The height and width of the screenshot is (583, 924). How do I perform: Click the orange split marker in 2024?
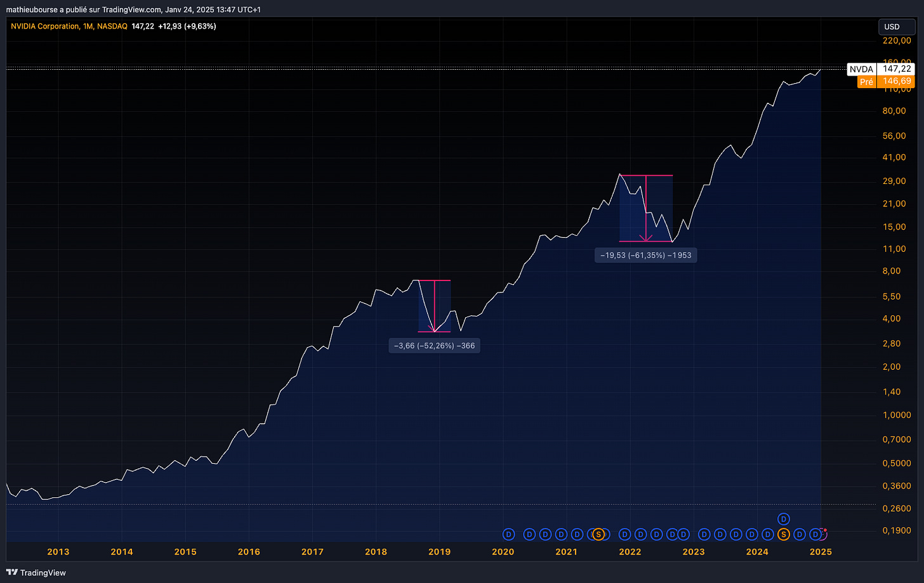[x=784, y=535]
